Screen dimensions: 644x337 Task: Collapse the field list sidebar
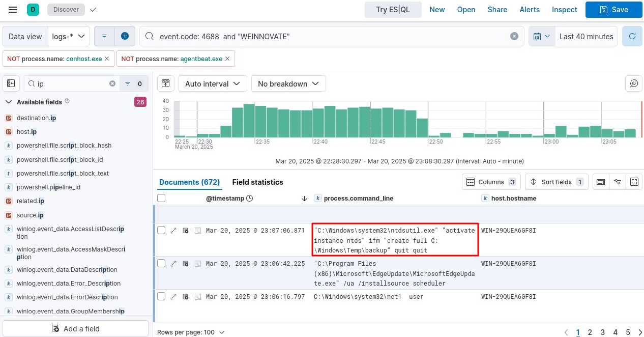coord(11,83)
